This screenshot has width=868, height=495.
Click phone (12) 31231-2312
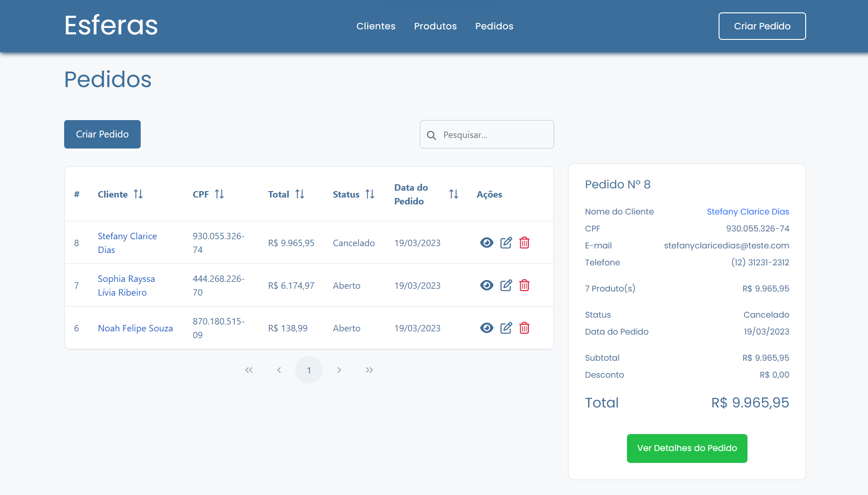(760, 262)
